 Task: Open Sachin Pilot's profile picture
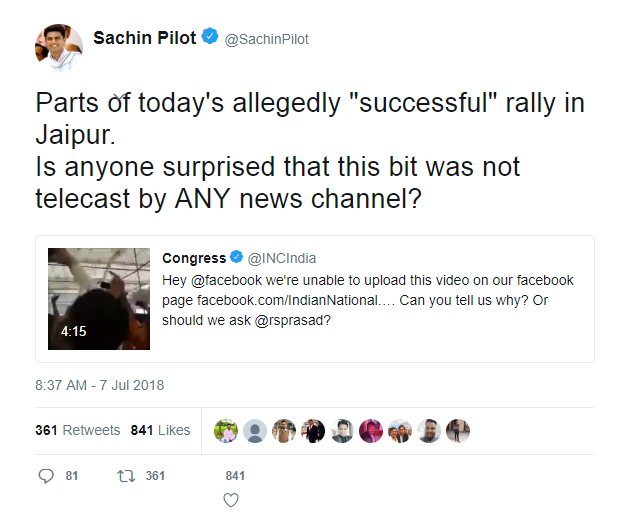point(59,47)
